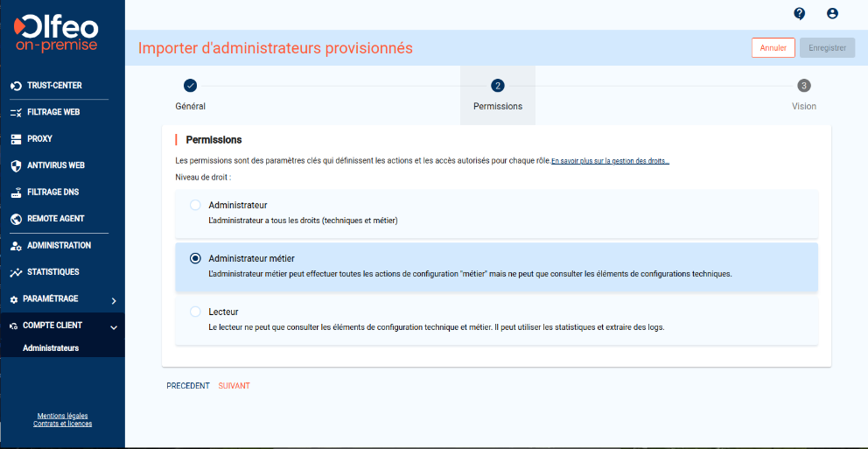Screen dimensions: 868x449
Task: Click the Trust-Center sidebar icon
Action: 15,86
